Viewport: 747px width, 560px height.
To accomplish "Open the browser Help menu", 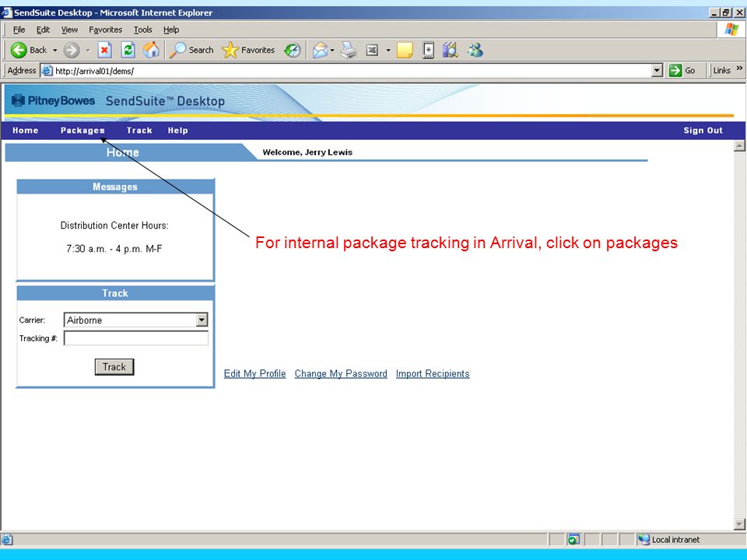I will pos(171,30).
